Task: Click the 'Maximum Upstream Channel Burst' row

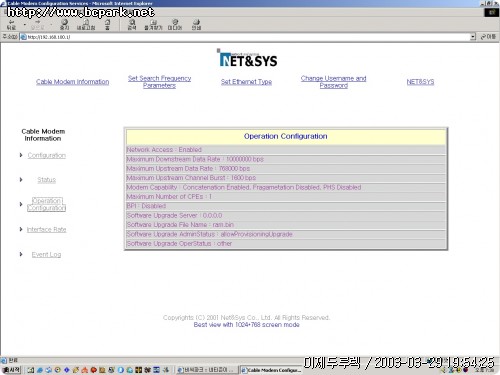Action: point(286,178)
